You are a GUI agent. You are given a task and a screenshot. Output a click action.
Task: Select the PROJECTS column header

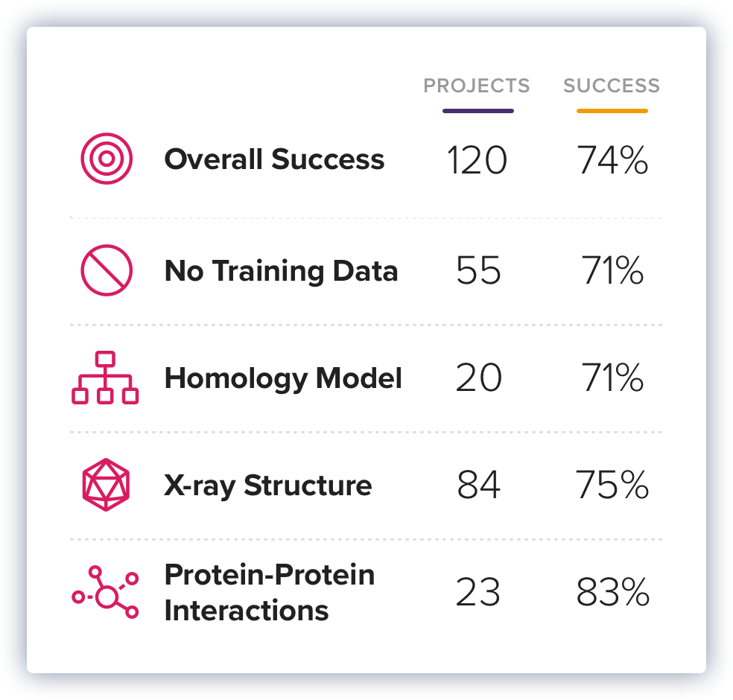[477, 86]
